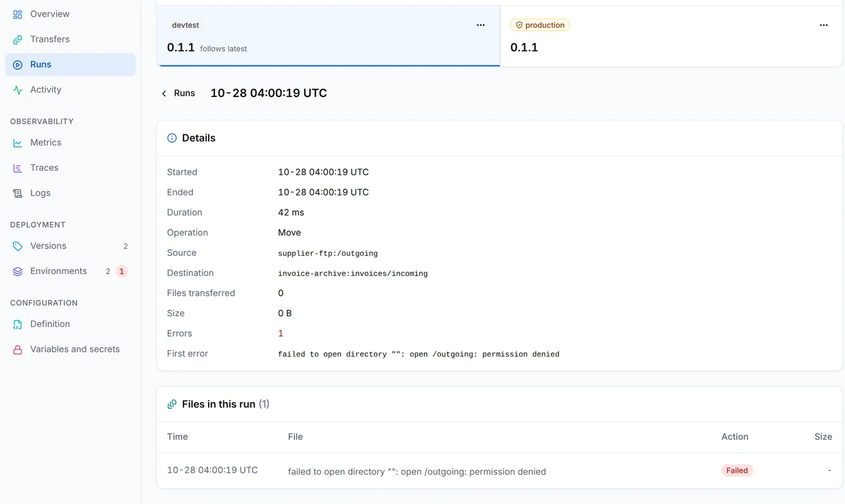Click the file row timestamp 10-28 04:00:19 UTC
The width and height of the screenshot is (845, 504).
point(213,470)
